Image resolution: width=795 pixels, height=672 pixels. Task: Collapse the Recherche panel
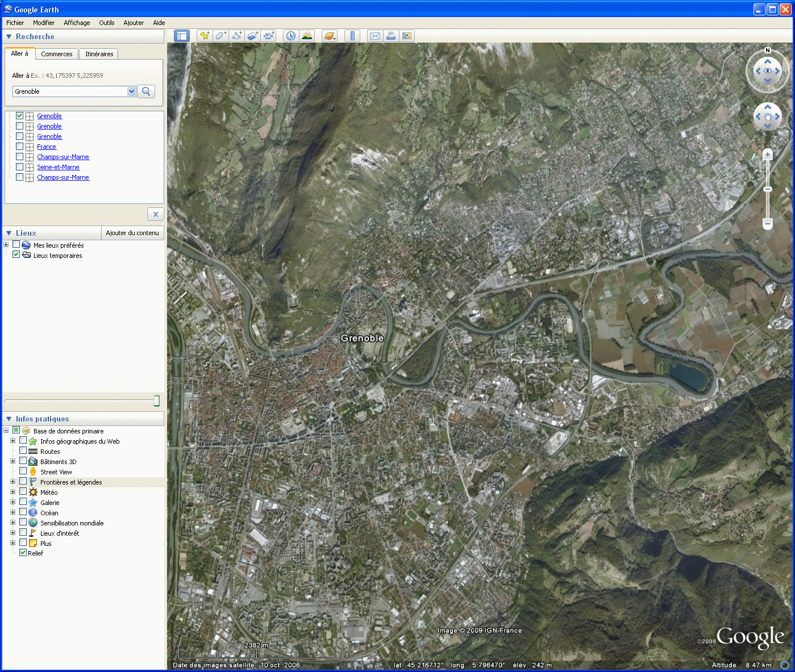tap(9, 36)
